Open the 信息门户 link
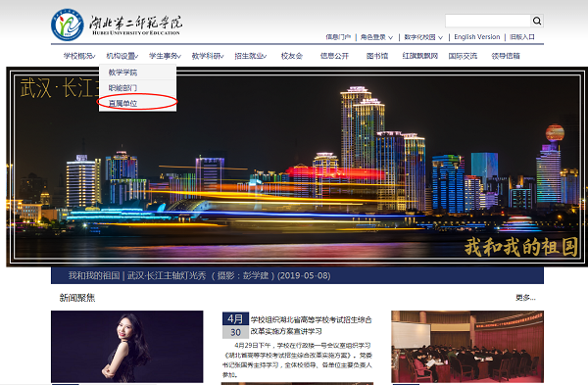Image resolution: width=588 pixels, height=385 pixels. [338, 37]
